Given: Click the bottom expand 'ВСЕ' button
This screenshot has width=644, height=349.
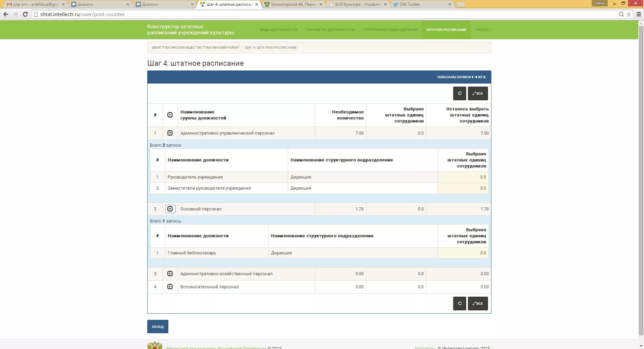Looking at the screenshot, I should click(x=478, y=303).
